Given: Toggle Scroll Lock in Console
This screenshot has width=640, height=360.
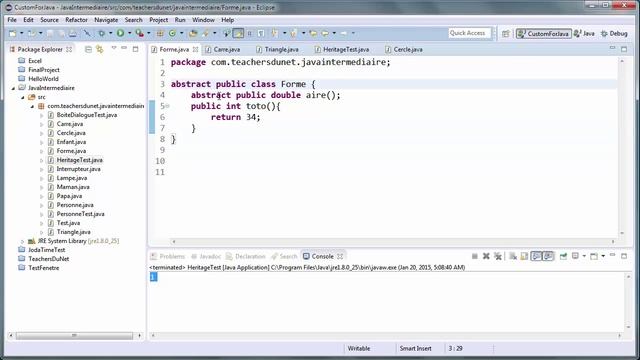Looking at the screenshot, I should pos(524,256).
